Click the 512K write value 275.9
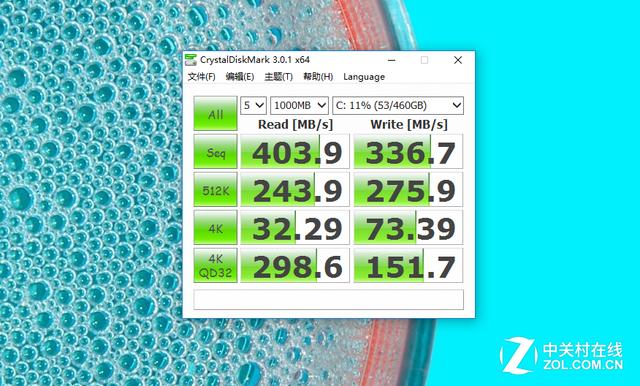The image size is (640, 386). [408, 189]
